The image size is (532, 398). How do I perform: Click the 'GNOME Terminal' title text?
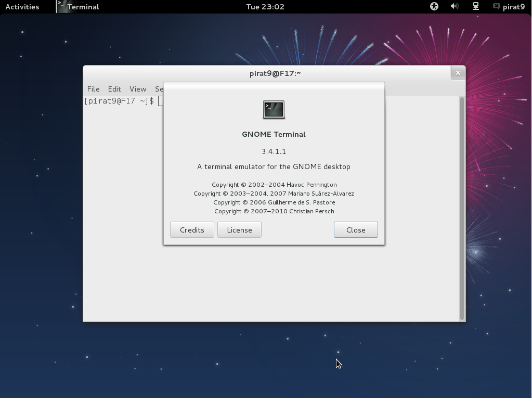(x=274, y=134)
